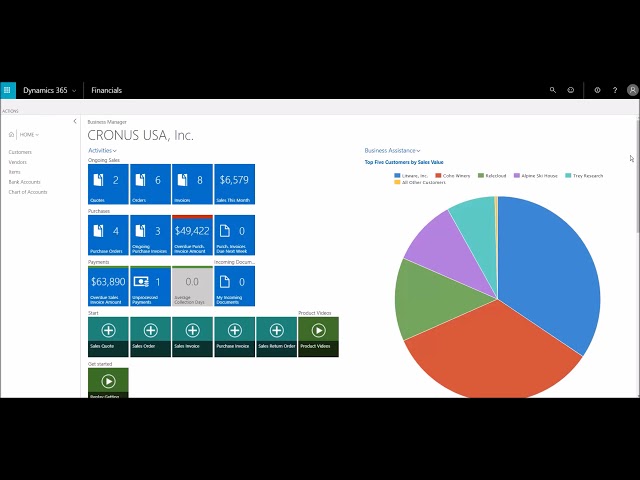The image size is (640, 480).
Task: Open the app launcher waffle icon
Action: click(x=8, y=90)
